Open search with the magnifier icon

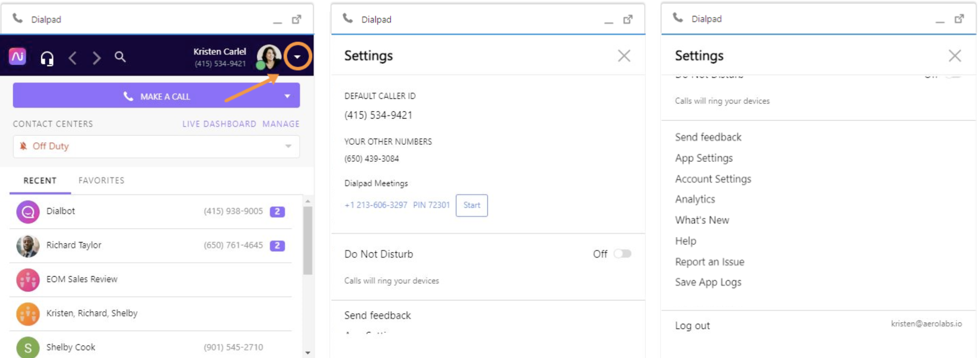tap(120, 57)
